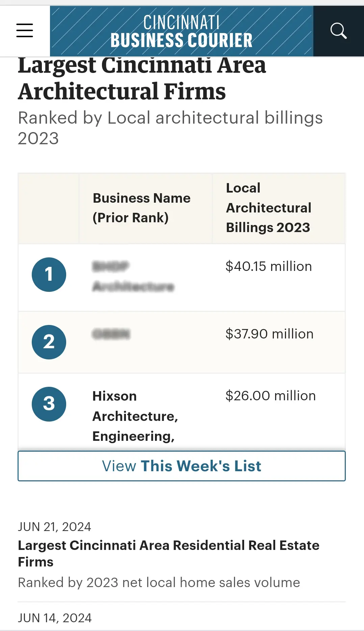The height and width of the screenshot is (631, 364).
Task: Click the JUN 21, 2024 date label
Action: (55, 526)
